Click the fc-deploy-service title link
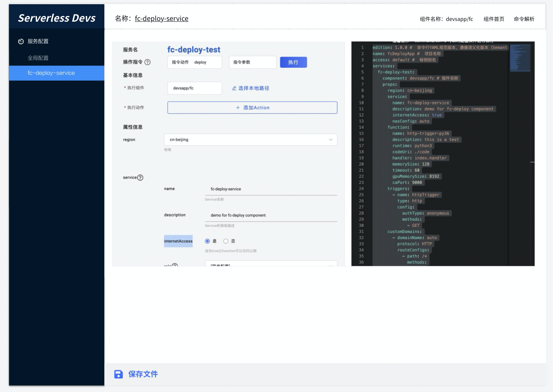Viewport: 553px width, 392px height. click(x=161, y=19)
